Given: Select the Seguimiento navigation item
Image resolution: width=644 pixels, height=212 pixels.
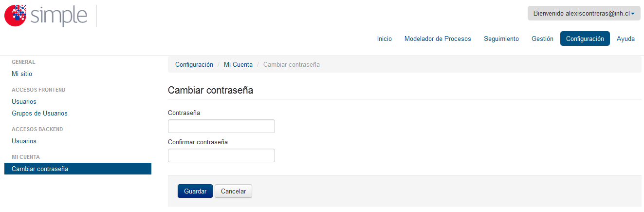Looking at the screenshot, I should 501,39.
